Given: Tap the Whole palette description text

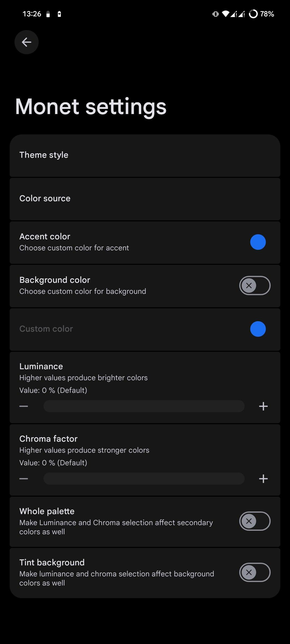Looking at the screenshot, I should [116, 527].
